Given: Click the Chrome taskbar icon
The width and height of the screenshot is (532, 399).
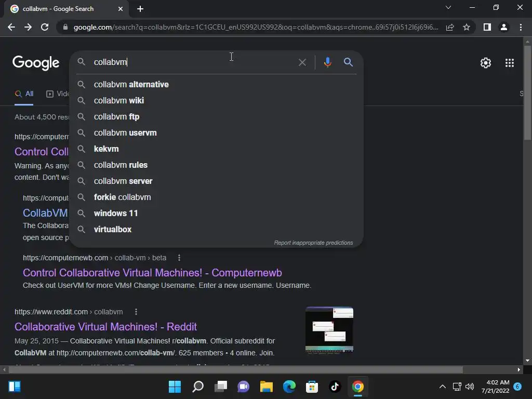Looking at the screenshot, I should coord(357,387).
